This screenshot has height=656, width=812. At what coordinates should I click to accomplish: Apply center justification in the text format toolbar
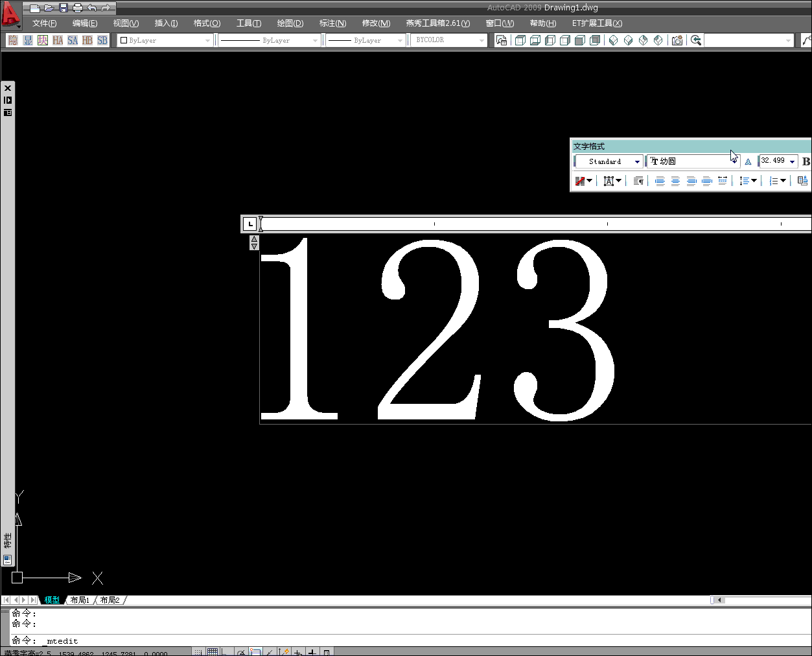(x=675, y=180)
